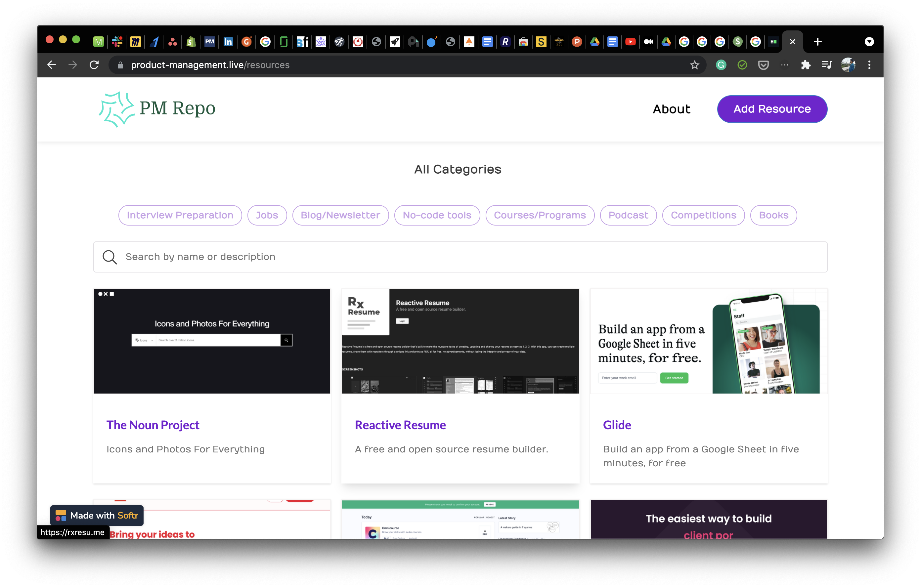Viewport: 921px width, 588px height.
Task: Open the tab search dropdown arrow
Action: pyautogui.click(x=869, y=42)
